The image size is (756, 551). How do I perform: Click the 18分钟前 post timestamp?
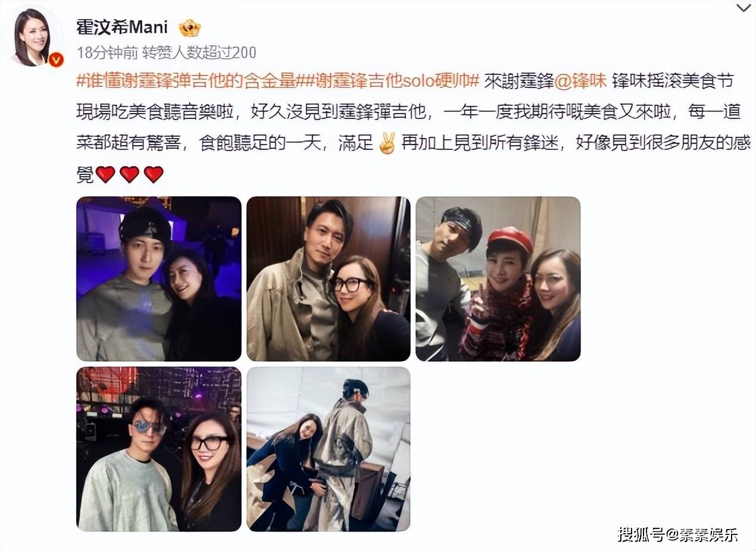pos(107,52)
